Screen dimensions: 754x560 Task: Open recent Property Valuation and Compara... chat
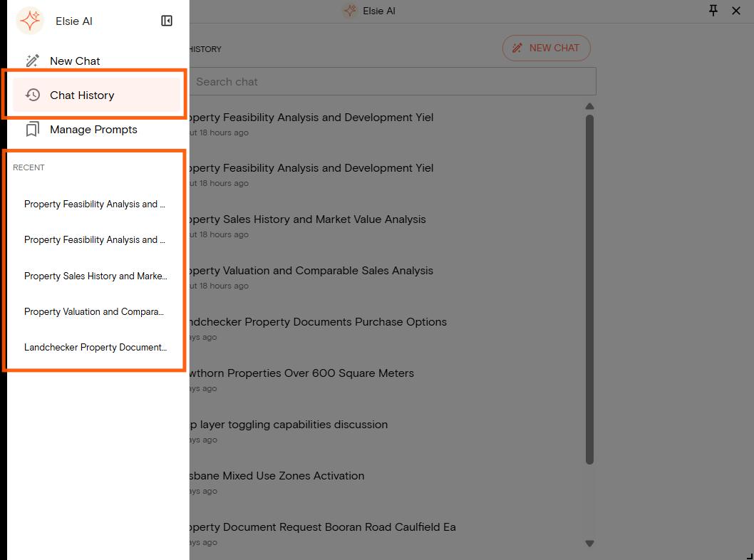tap(94, 311)
